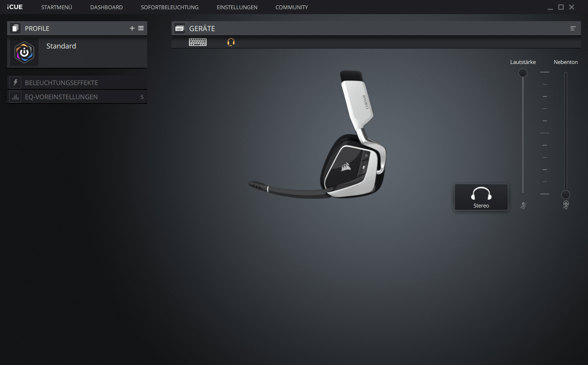Viewport: 588px width, 365px height.
Task: Select the orange headset device icon
Action: point(231,42)
